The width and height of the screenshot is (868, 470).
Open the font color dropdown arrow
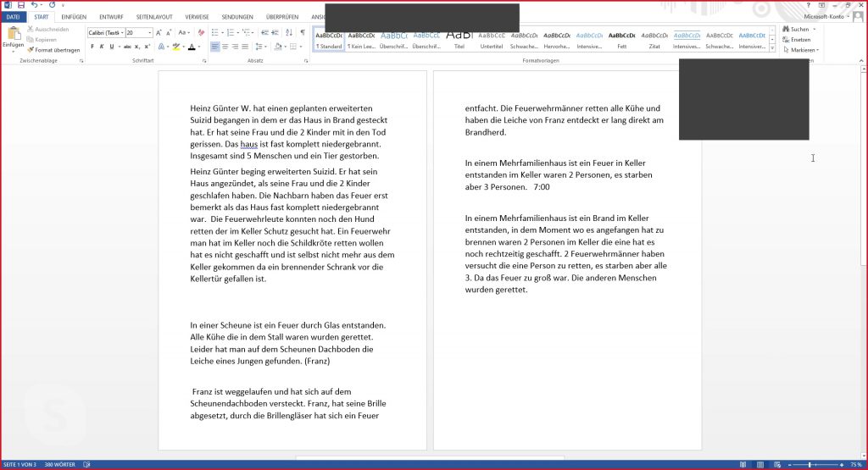click(198, 47)
